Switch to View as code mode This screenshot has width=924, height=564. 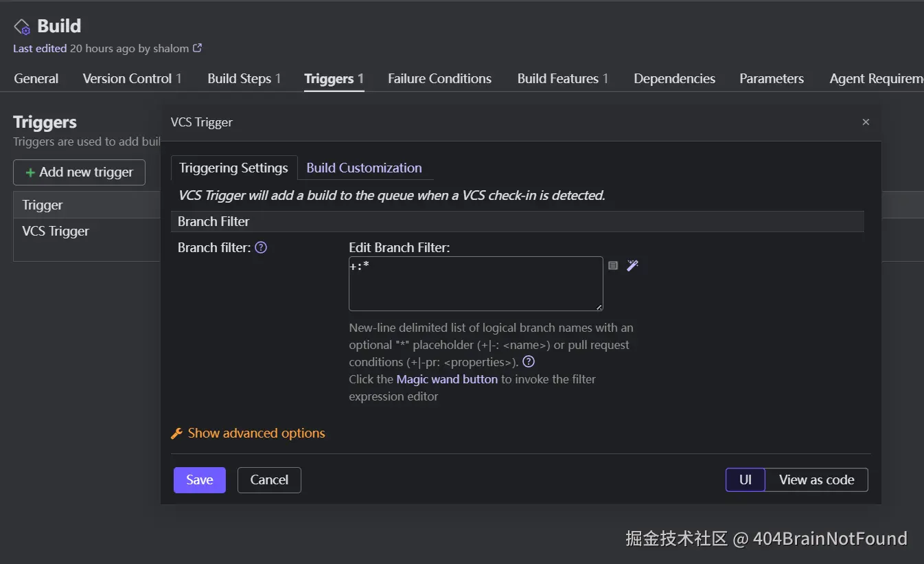816,480
